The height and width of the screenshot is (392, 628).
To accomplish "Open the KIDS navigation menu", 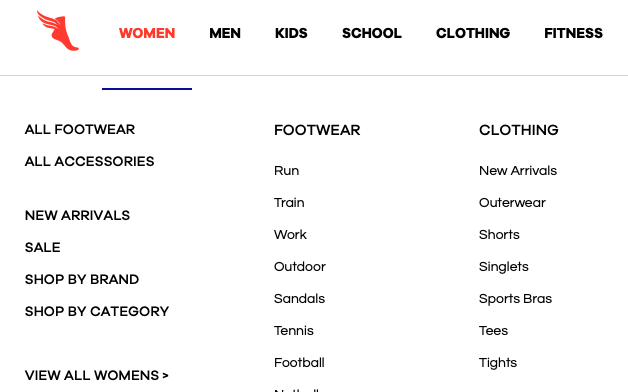I will 291,33.
